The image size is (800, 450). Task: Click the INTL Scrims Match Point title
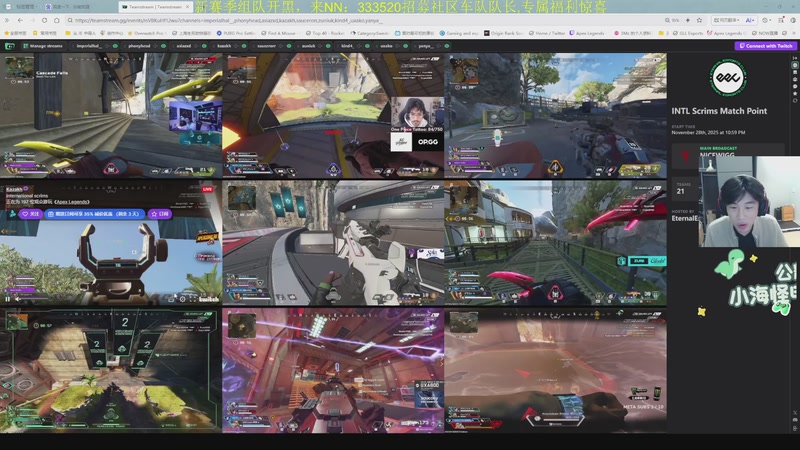pyautogui.click(x=719, y=111)
